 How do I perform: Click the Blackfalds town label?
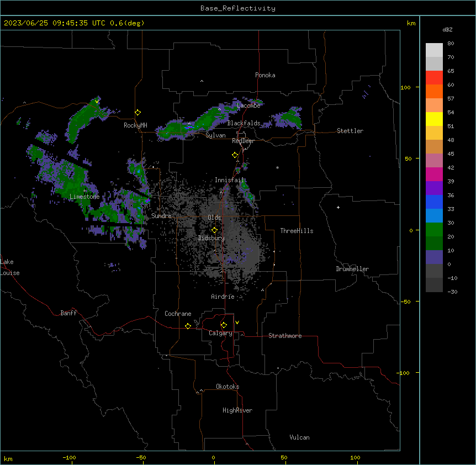(244, 123)
